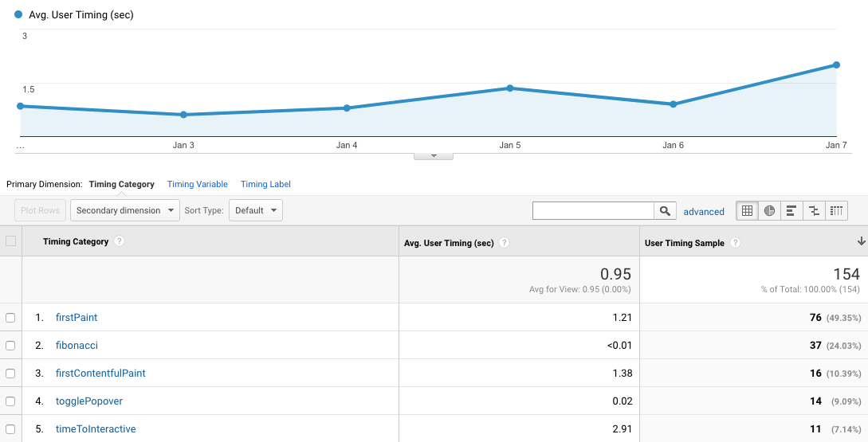Open the Secondary dimension dropdown
Image resolution: width=868 pixels, height=442 pixels.
point(125,210)
